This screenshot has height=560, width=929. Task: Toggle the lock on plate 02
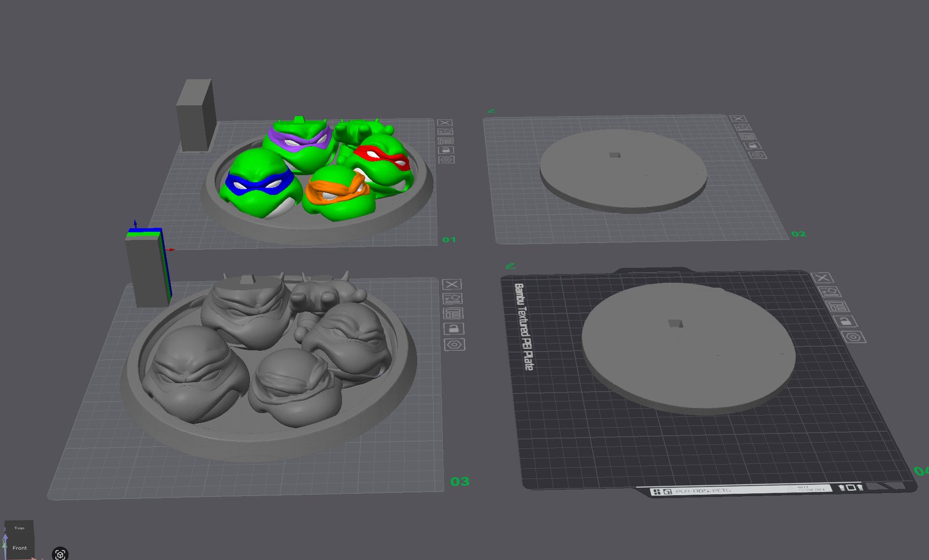point(752,146)
